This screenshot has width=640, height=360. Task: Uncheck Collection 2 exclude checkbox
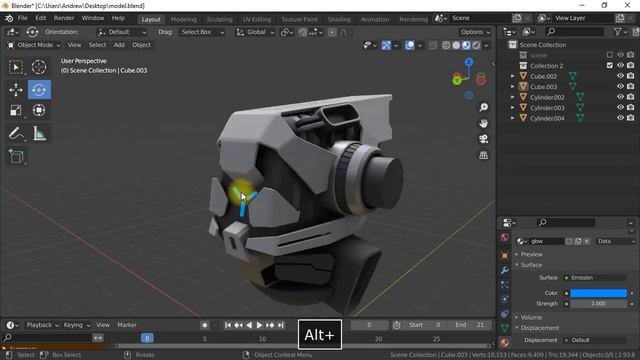(x=610, y=65)
